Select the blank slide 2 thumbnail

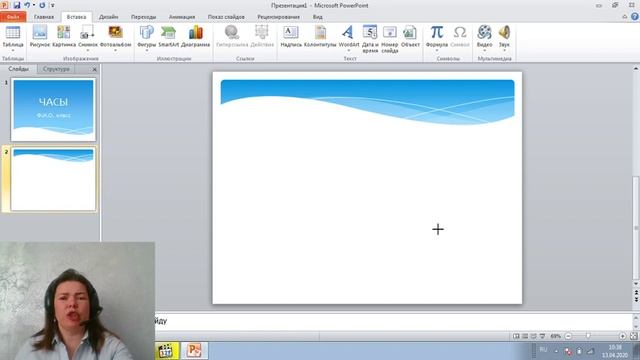pos(53,180)
